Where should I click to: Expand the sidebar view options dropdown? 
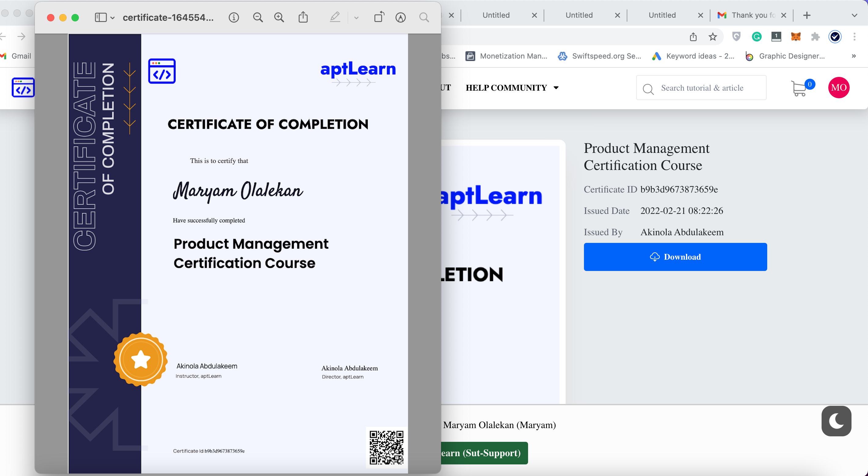tap(112, 18)
